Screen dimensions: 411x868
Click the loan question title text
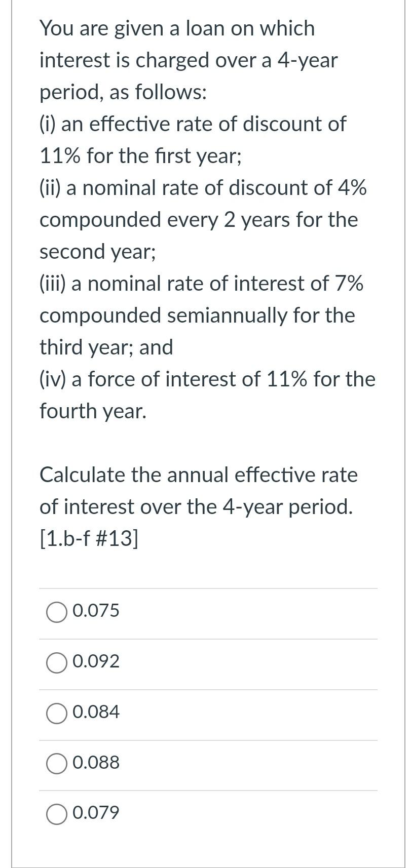[176, 29]
